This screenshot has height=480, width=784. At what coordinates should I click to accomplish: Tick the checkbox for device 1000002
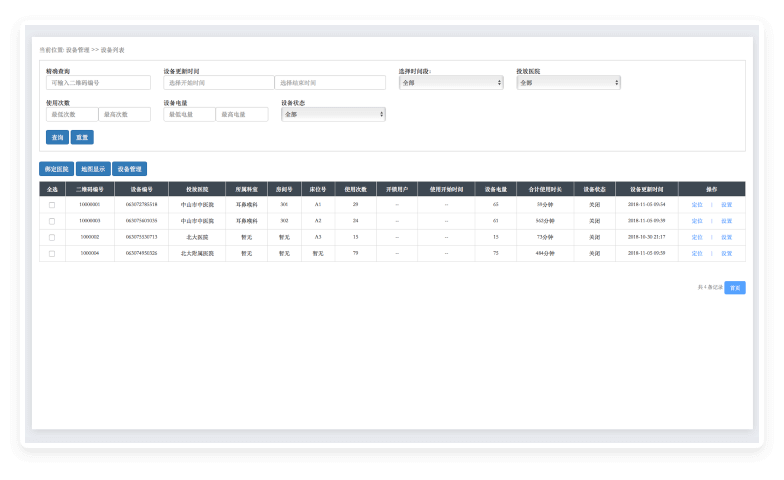coord(52,237)
